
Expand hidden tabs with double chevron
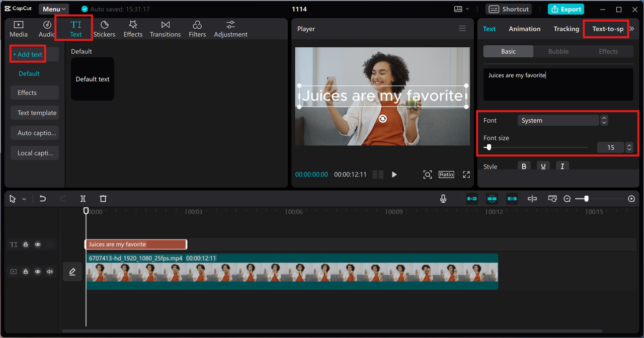632,29
